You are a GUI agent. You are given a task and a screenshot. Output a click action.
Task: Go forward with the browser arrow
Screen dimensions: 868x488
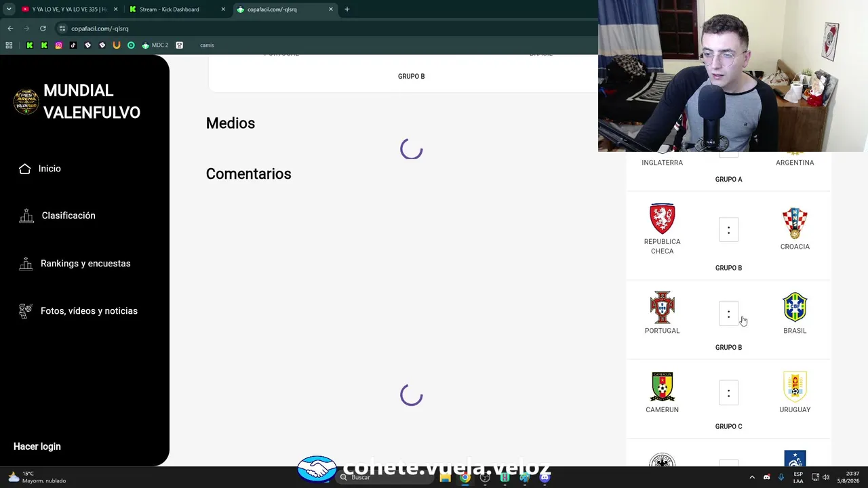point(26,28)
